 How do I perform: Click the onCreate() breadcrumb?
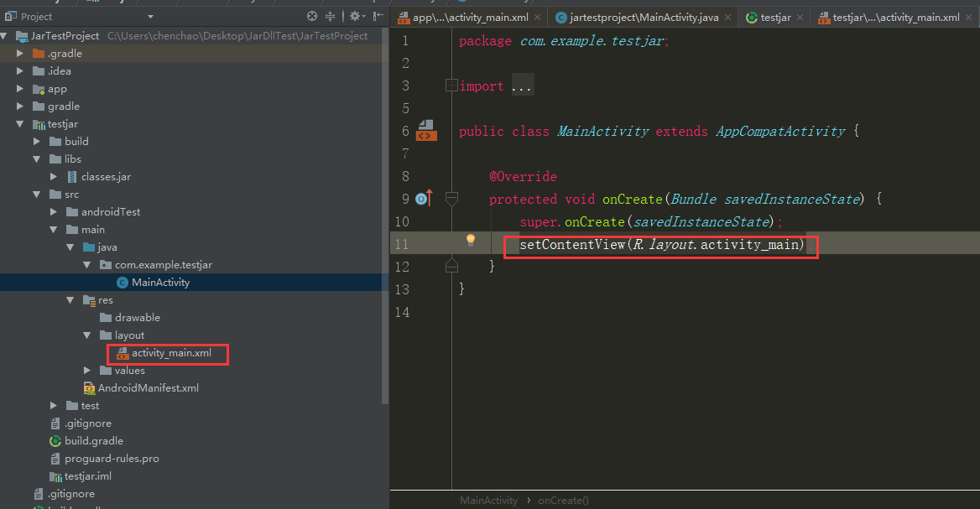click(x=563, y=501)
